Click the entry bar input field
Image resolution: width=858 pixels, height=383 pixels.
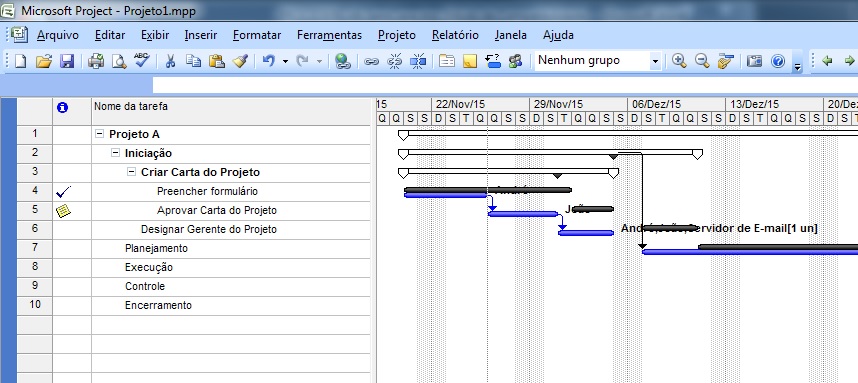point(505,85)
